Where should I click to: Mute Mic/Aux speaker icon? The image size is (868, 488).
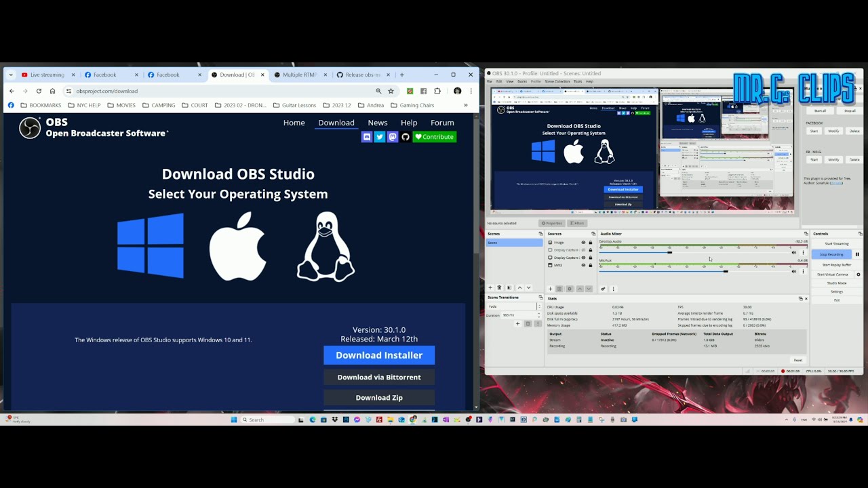click(x=794, y=271)
